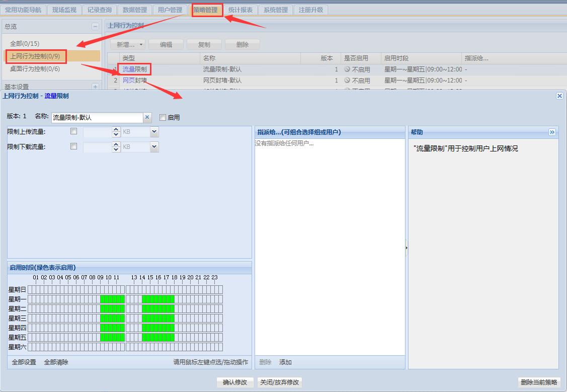Open the download KB unit dropdown

pyautogui.click(x=154, y=147)
